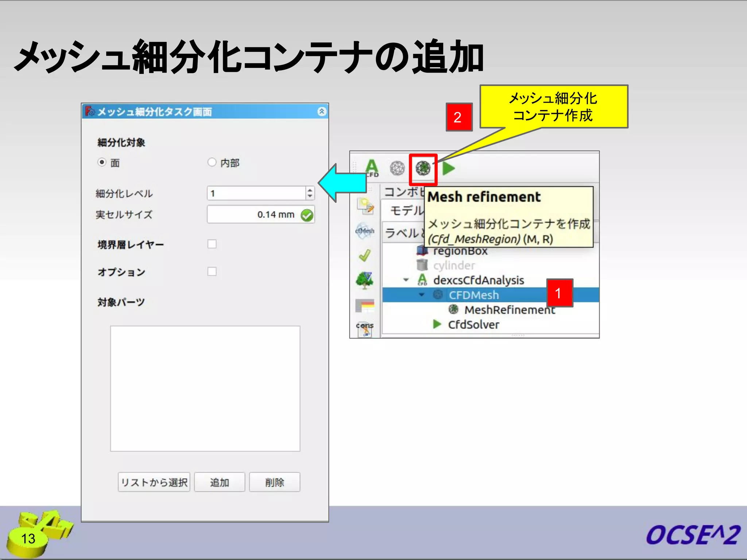Click the gray CFD mesh toolbar icon
Screen dimensions: 747x560
tap(397, 168)
